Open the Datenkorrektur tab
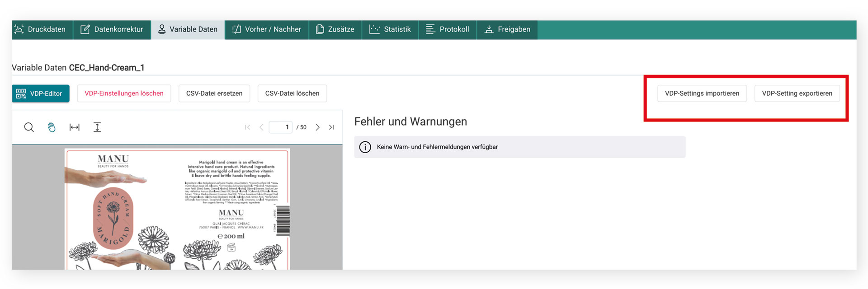The image size is (868, 289). pos(112,29)
